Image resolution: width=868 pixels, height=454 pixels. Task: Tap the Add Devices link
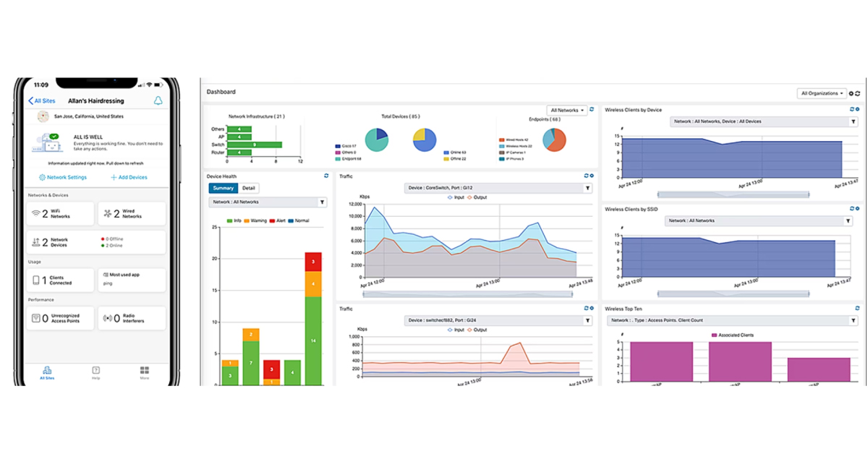coord(129,177)
